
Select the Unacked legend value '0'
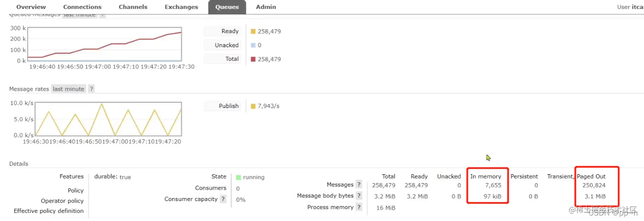[259, 45]
